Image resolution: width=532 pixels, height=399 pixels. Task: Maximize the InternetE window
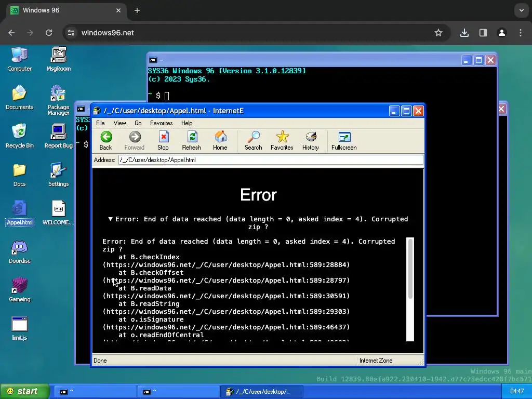pos(406,111)
